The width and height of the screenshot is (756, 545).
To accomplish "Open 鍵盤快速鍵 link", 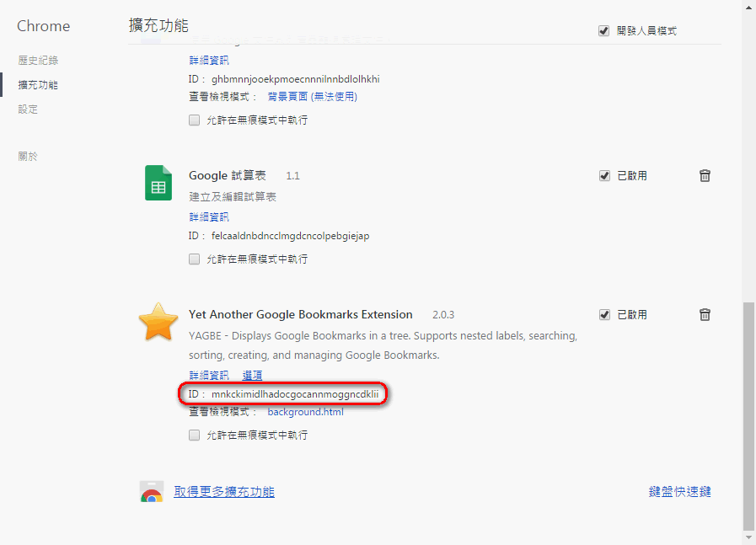I will coord(680,492).
